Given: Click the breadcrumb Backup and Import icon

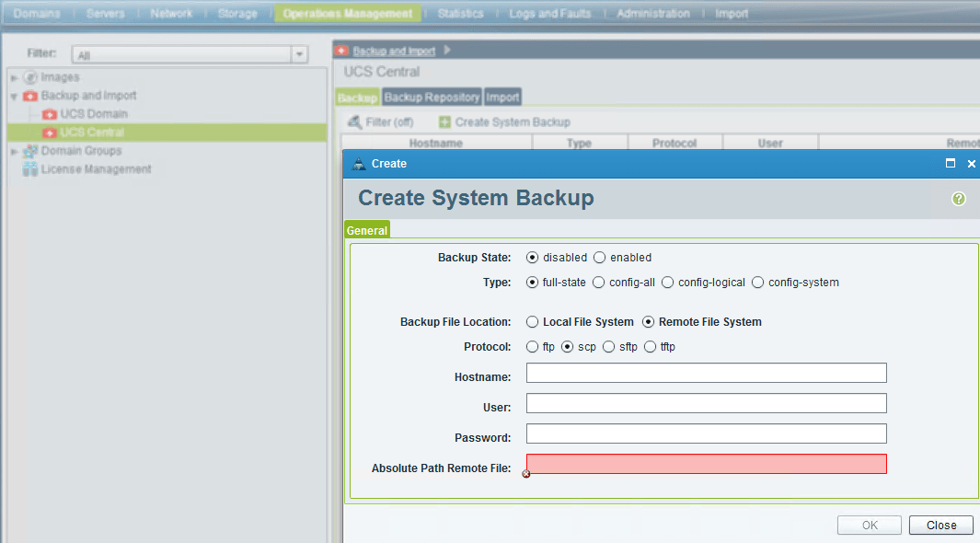Looking at the screenshot, I should [342, 51].
